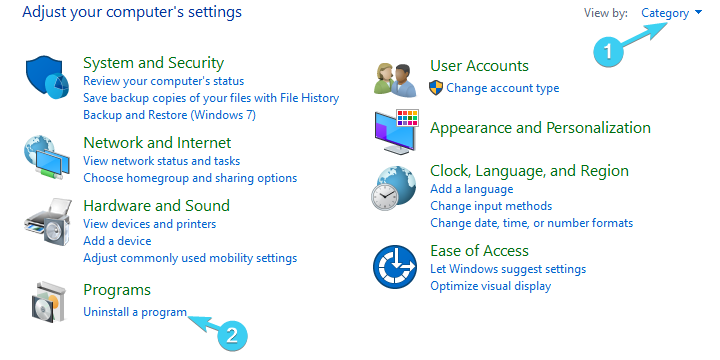Click the UAC shield beside Change account type
The image size is (720, 360).
[x=436, y=88]
